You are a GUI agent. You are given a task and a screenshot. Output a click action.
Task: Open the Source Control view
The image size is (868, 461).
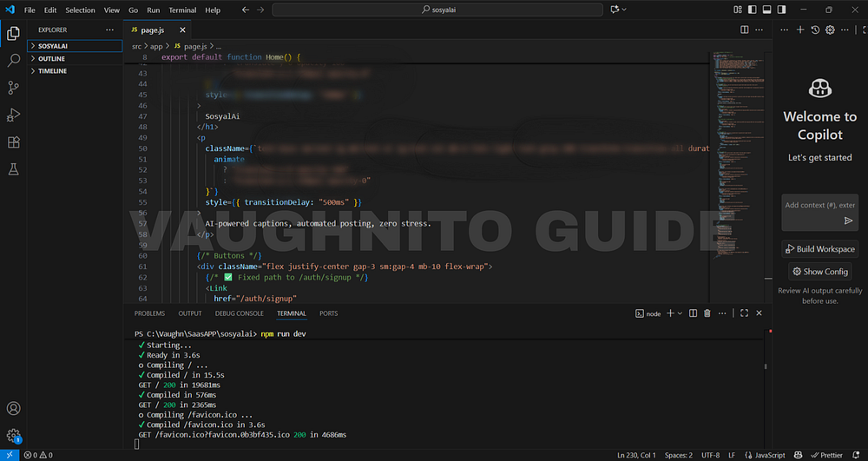tap(13, 88)
